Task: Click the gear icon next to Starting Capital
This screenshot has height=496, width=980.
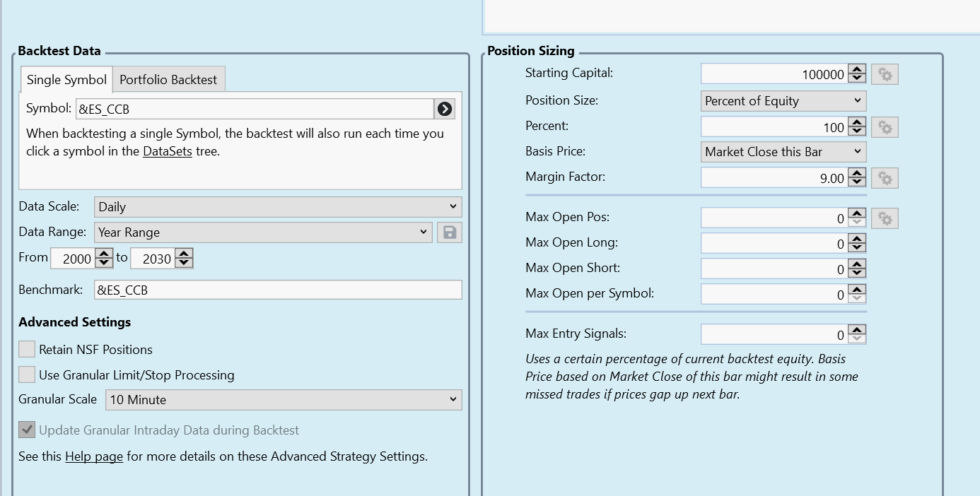Action: [885, 74]
